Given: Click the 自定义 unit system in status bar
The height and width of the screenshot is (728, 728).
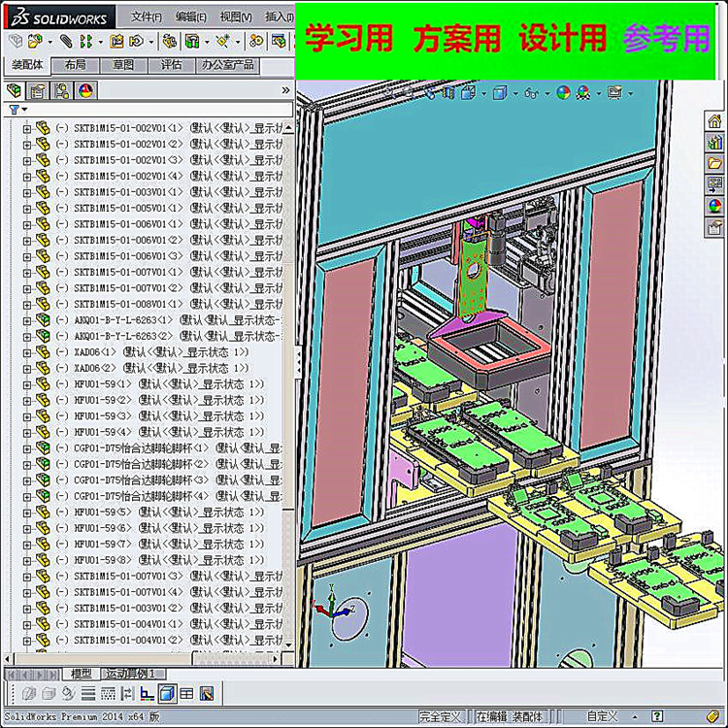Looking at the screenshot, I should click(x=602, y=716).
